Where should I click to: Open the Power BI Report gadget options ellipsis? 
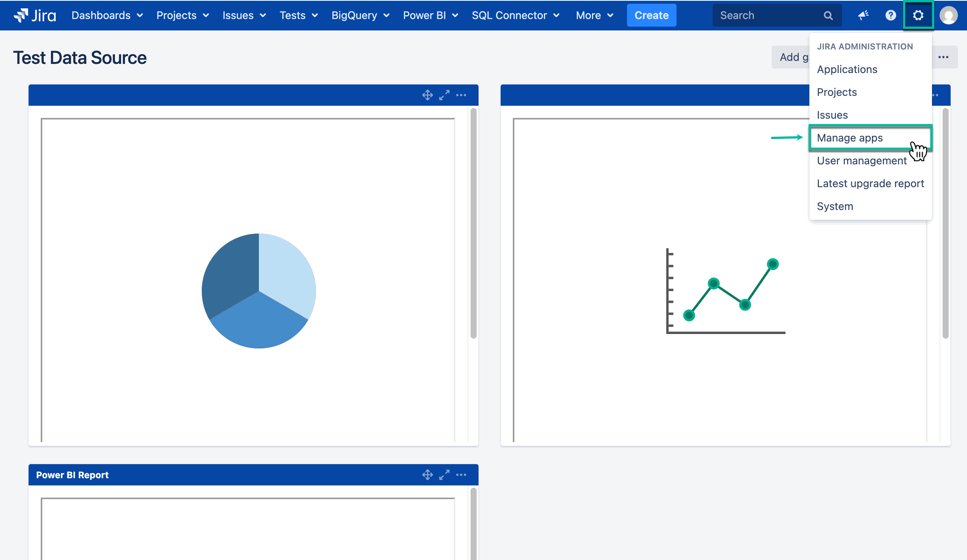tap(461, 475)
